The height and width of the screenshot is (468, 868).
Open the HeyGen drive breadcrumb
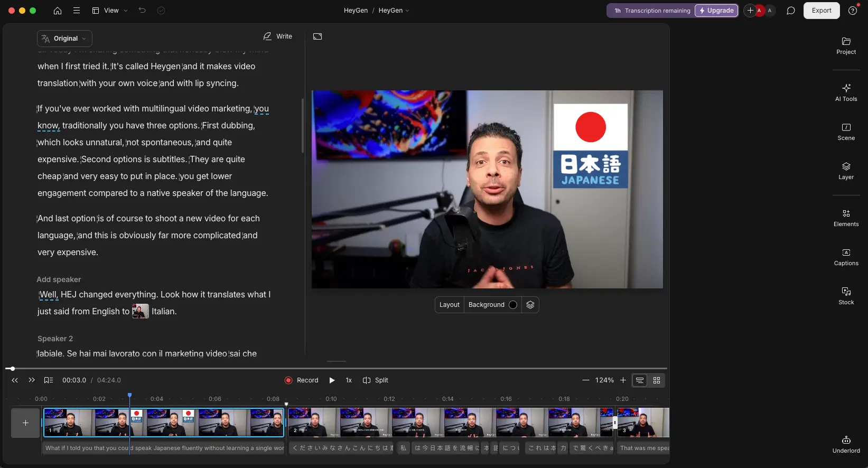356,11
